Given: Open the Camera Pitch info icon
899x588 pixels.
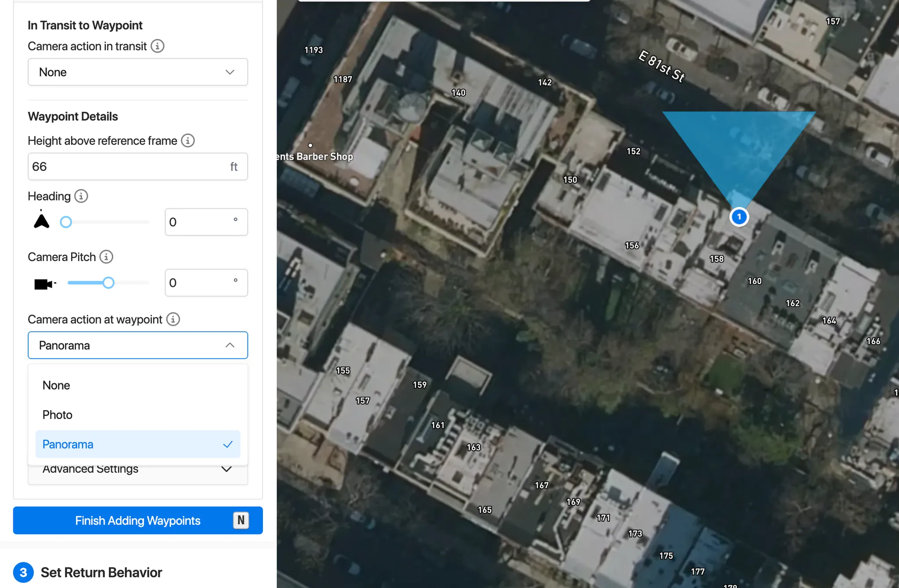Looking at the screenshot, I should coord(106,257).
